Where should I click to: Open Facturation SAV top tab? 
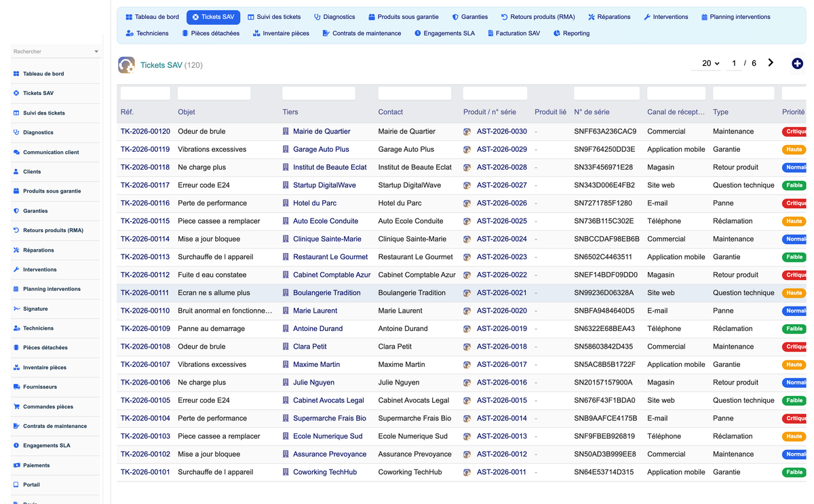(x=513, y=33)
